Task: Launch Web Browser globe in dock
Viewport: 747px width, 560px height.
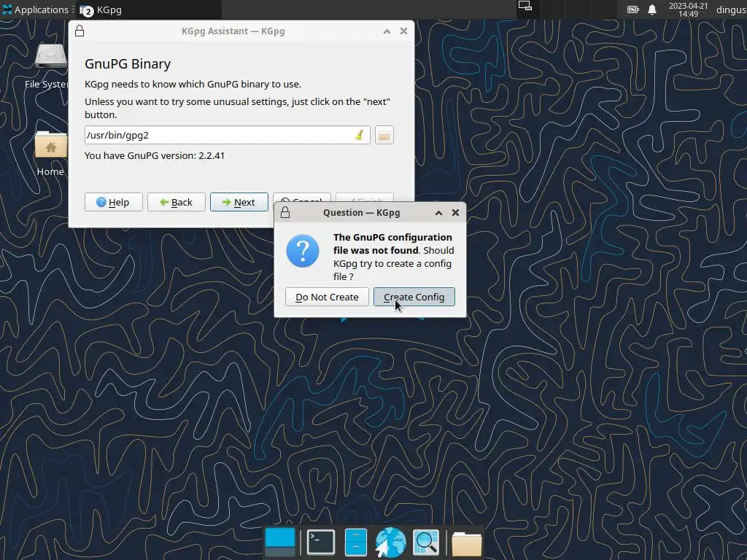Action: pyautogui.click(x=391, y=542)
